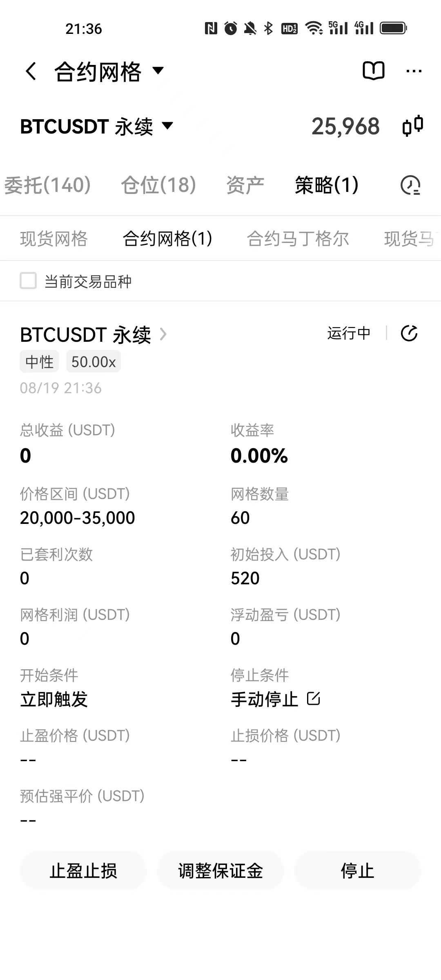The image size is (441, 980).
Task: Tap the back arrow icon
Action: (31, 71)
